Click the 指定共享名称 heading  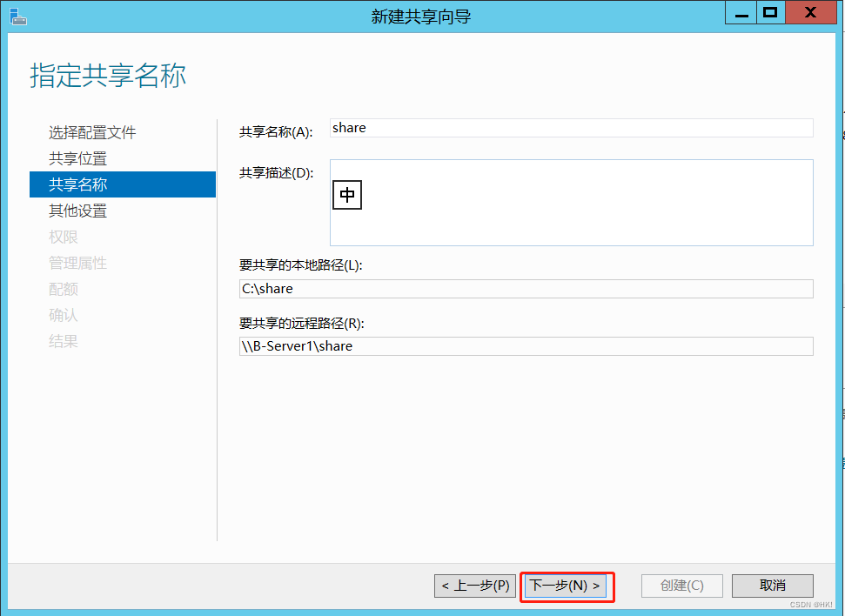tap(108, 76)
